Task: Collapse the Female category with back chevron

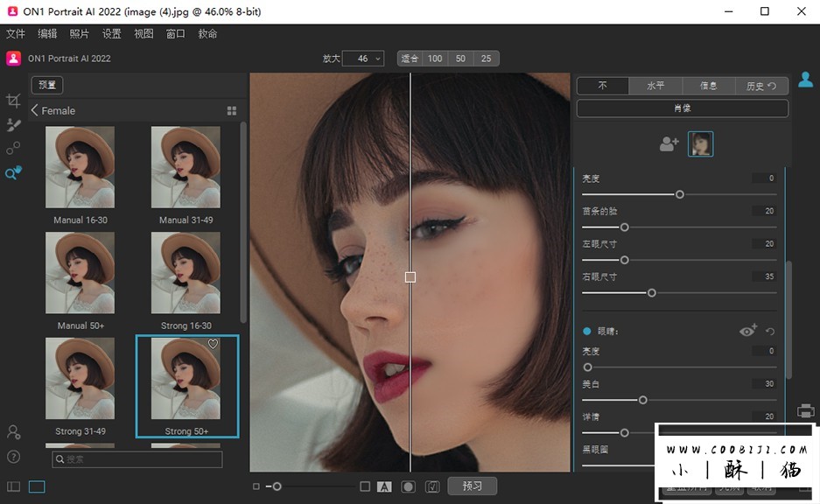Action: tap(33, 110)
